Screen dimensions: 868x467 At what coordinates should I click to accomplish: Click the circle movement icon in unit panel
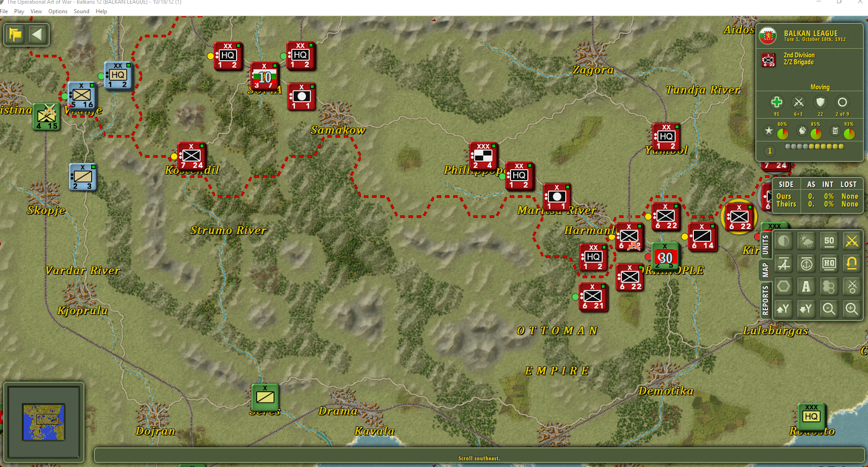[842, 102]
